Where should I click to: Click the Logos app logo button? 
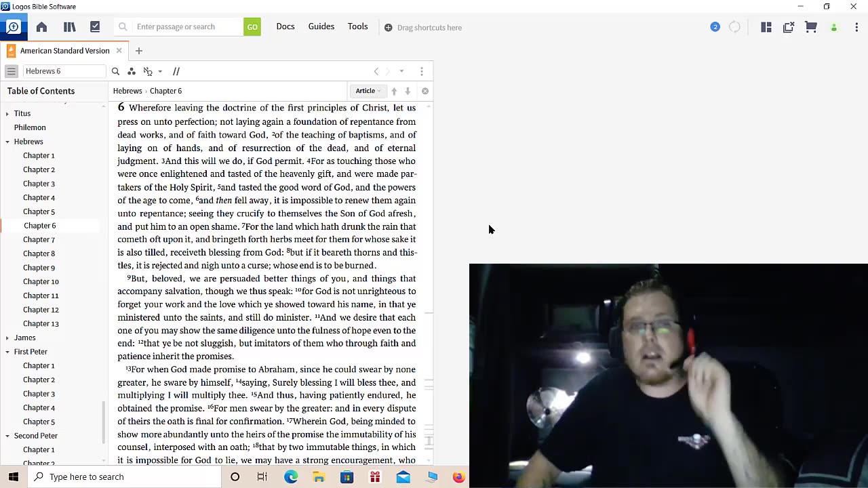(x=14, y=27)
